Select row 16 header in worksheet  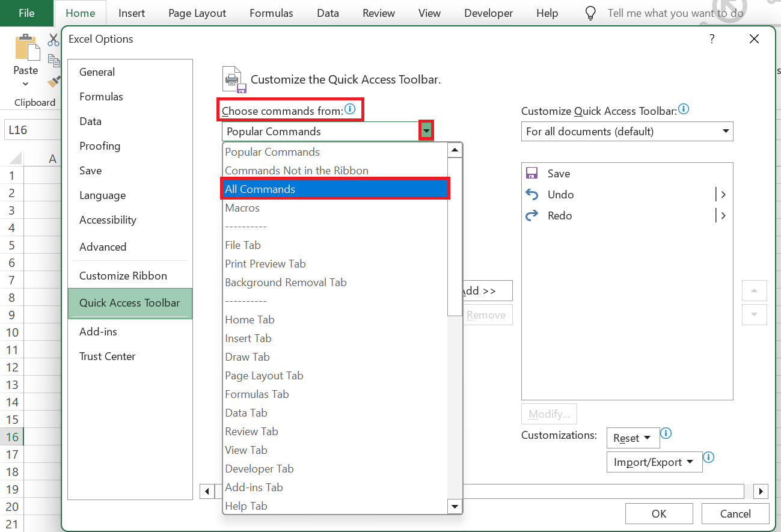(12, 437)
